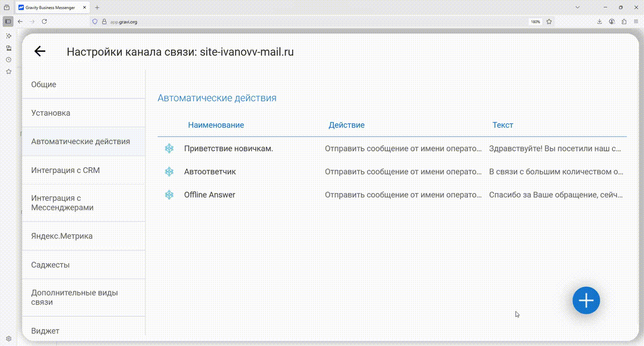Click the gear icon beside Автоответчик
The image size is (644, 346).
169,172
